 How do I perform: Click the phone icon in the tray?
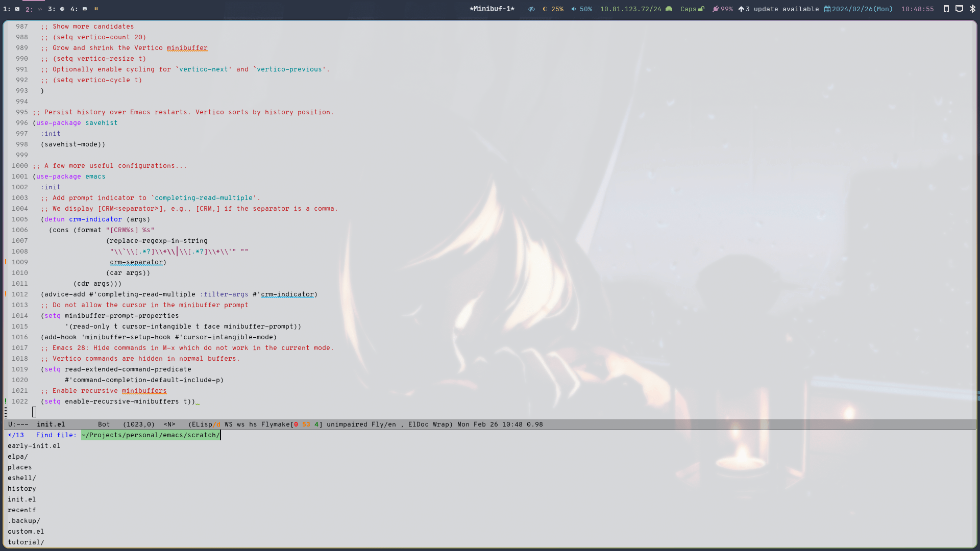946,9
